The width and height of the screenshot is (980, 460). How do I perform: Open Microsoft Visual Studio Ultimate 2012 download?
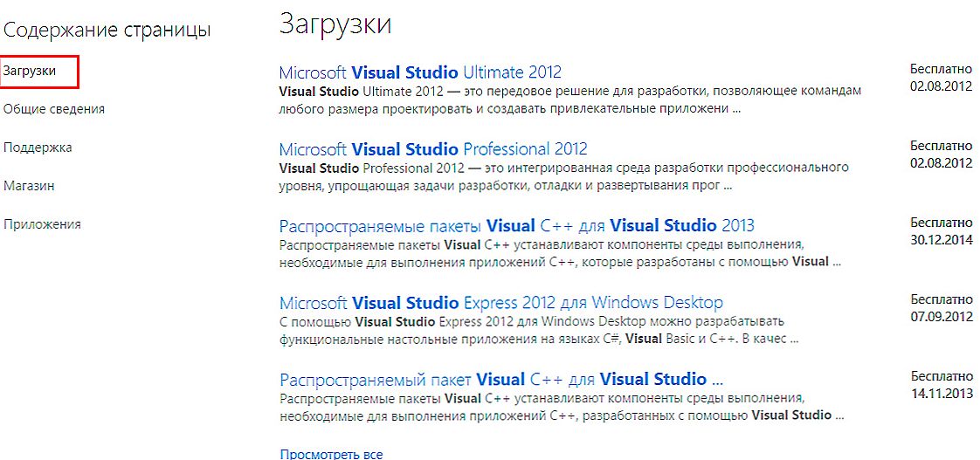(420, 72)
